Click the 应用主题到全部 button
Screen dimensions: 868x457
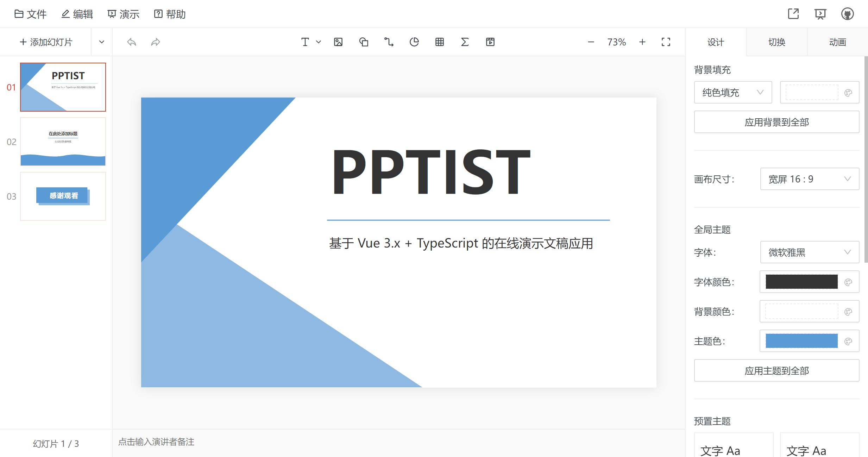(776, 370)
